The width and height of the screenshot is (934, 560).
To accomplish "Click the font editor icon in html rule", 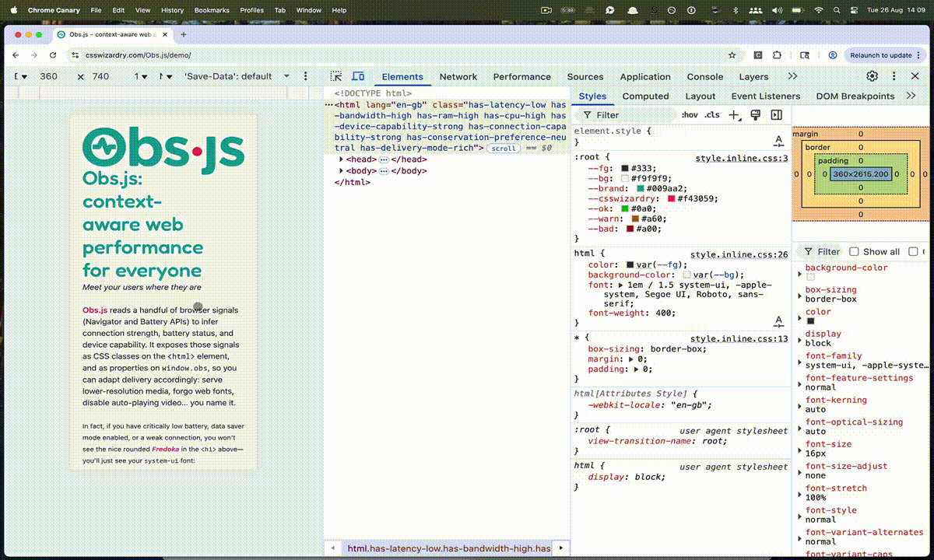I will coord(778,320).
